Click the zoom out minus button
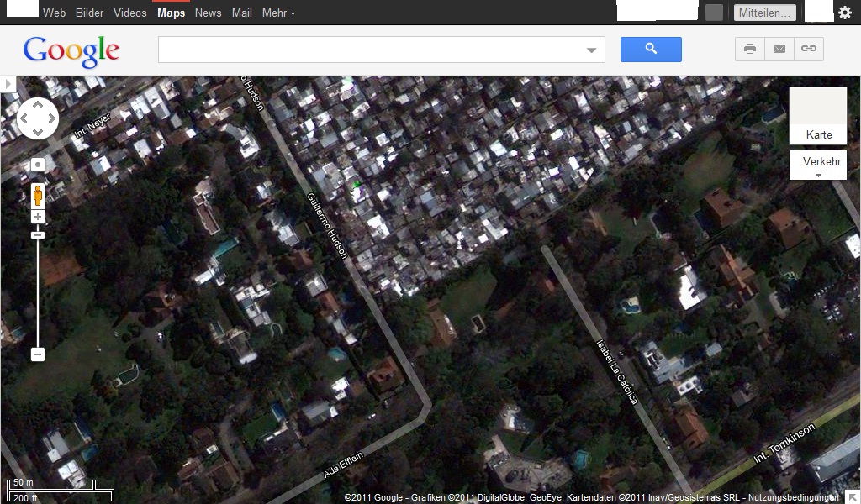The width and height of the screenshot is (861, 504). point(38,354)
